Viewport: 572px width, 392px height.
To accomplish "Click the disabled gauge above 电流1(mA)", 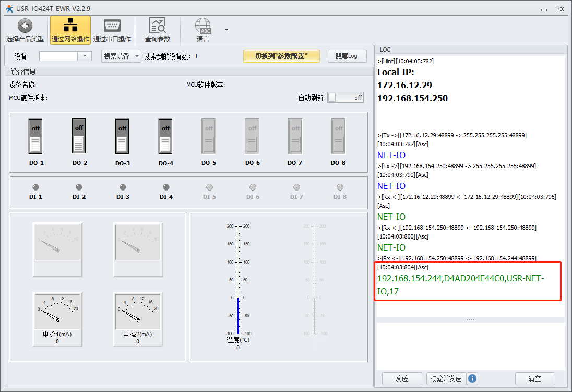I will tap(57, 250).
